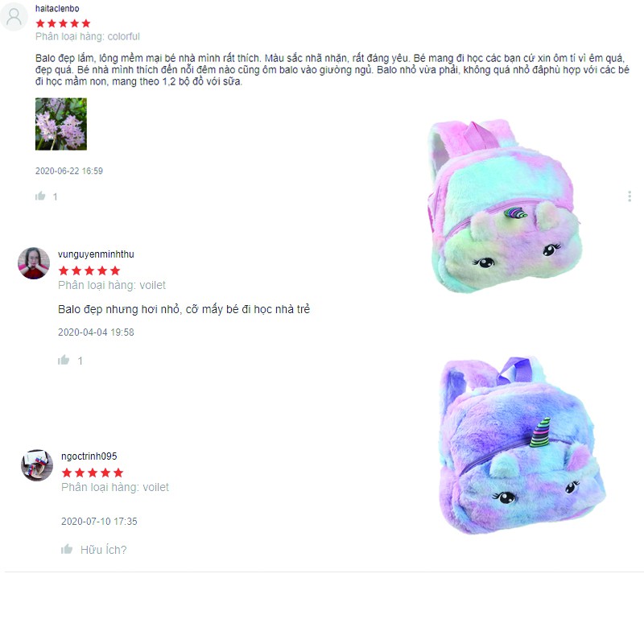Open haitaclenbo's default avatar icon

[x=14, y=17]
